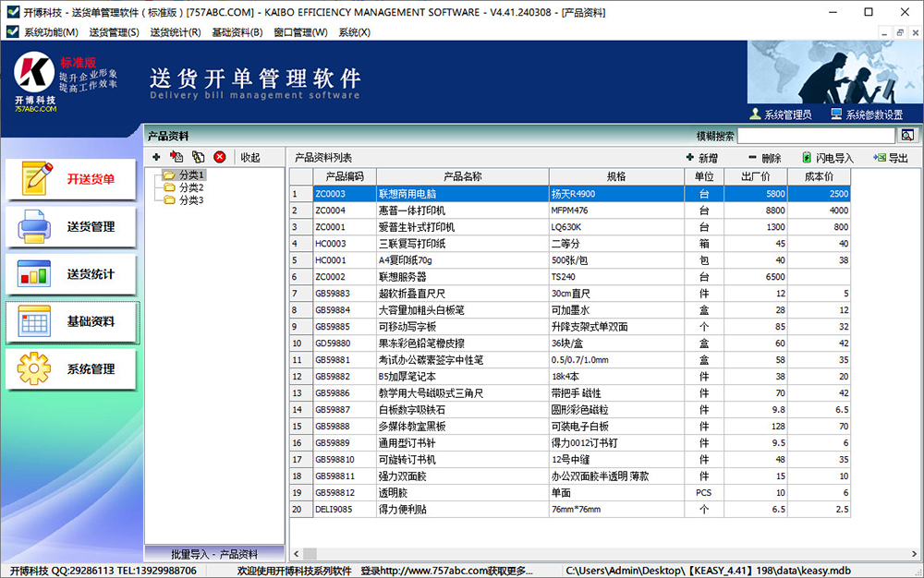Export the product list with 导出
This screenshot has width=924, height=578.
pos(891,158)
